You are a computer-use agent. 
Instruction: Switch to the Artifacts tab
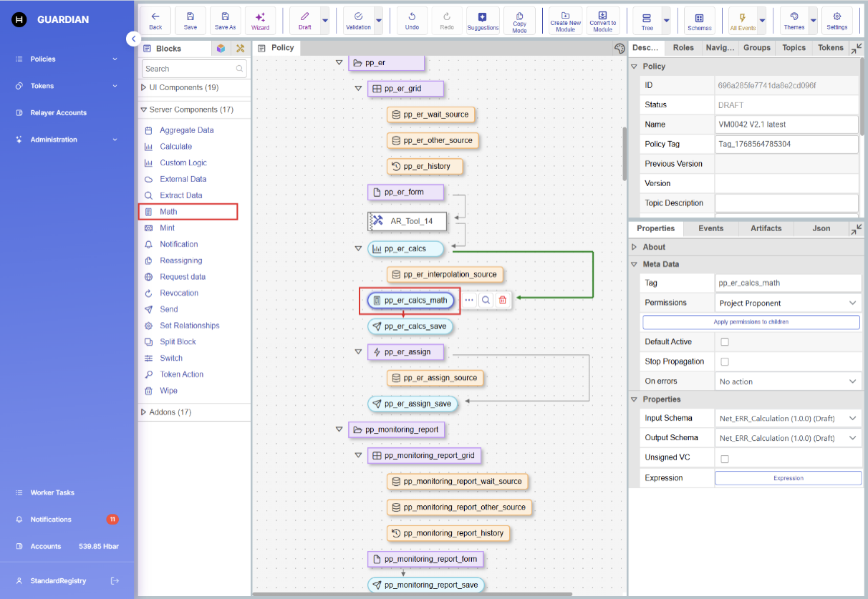pos(766,228)
